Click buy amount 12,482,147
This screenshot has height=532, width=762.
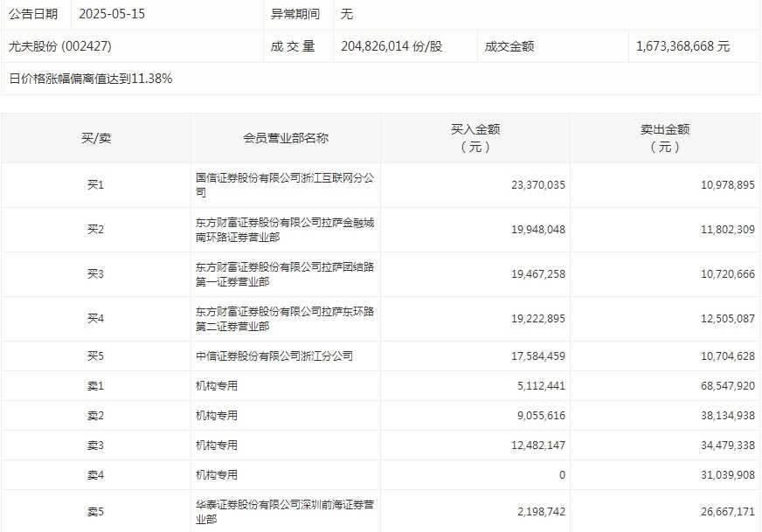tap(538, 445)
